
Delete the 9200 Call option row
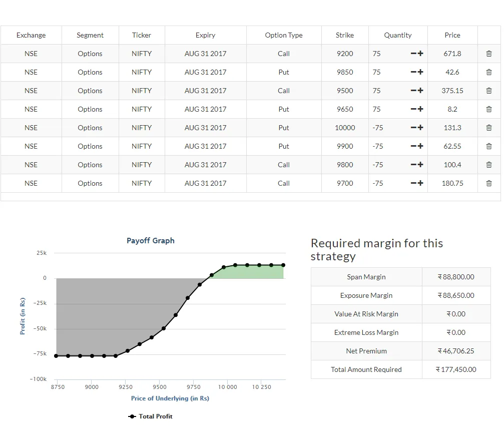click(489, 54)
